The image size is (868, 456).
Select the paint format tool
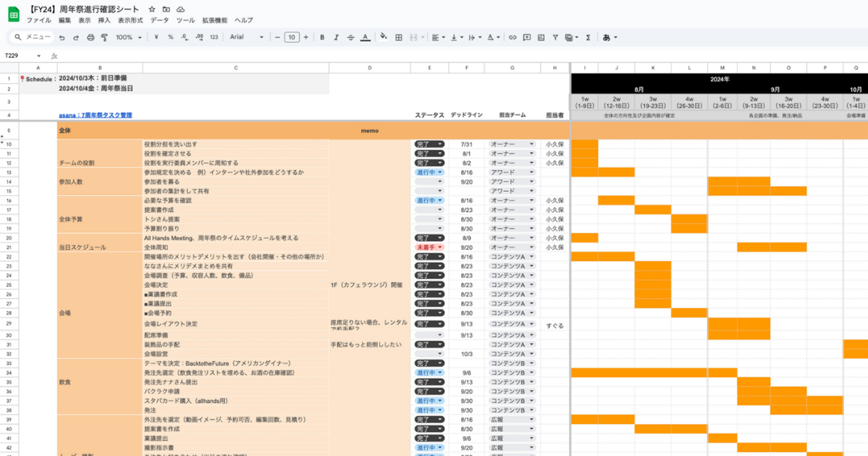[x=104, y=37]
